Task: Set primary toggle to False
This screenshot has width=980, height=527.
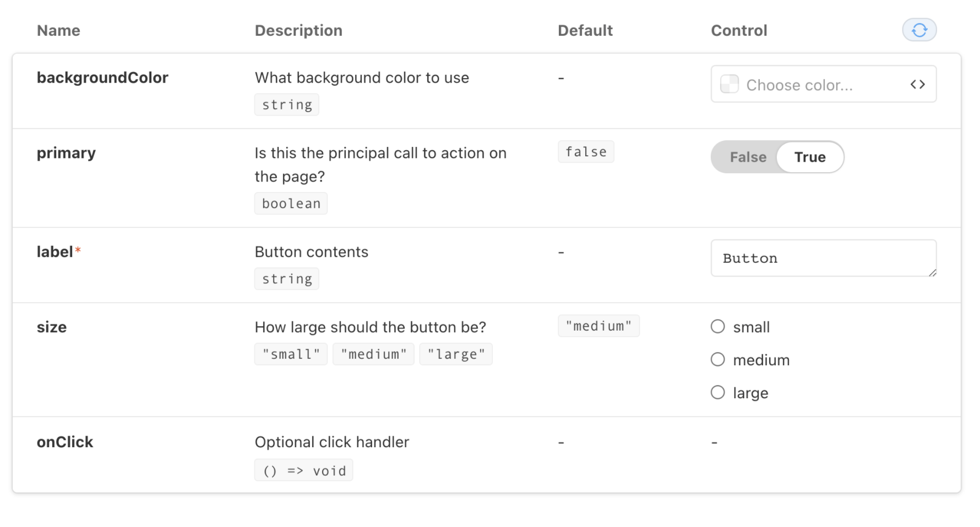Action: point(748,157)
